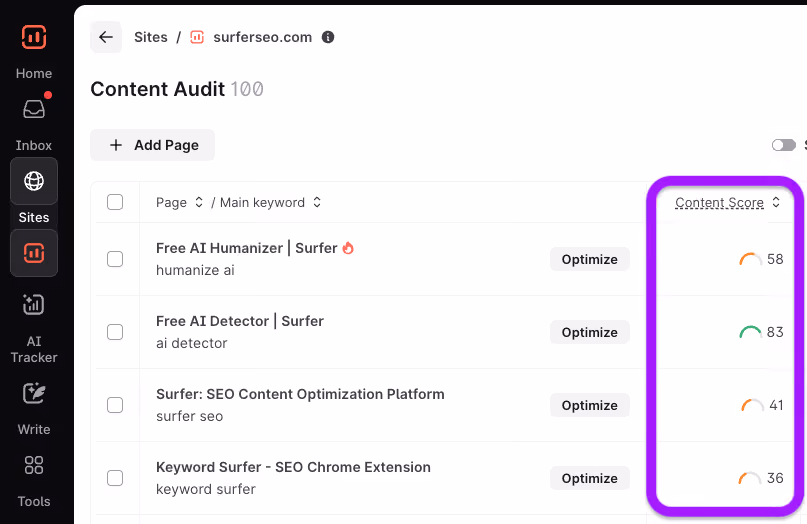Open the Tools grid icon

34,465
